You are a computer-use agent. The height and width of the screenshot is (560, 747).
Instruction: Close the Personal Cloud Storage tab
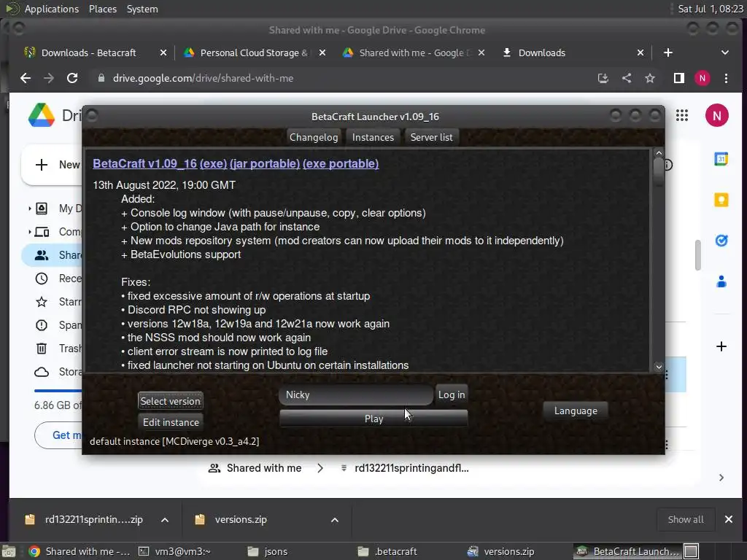coord(322,52)
